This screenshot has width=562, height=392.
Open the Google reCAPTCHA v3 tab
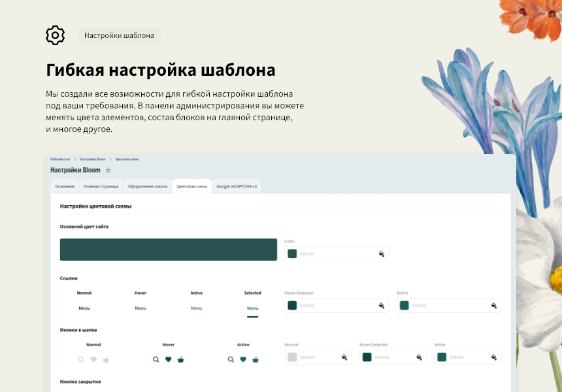tap(237, 186)
